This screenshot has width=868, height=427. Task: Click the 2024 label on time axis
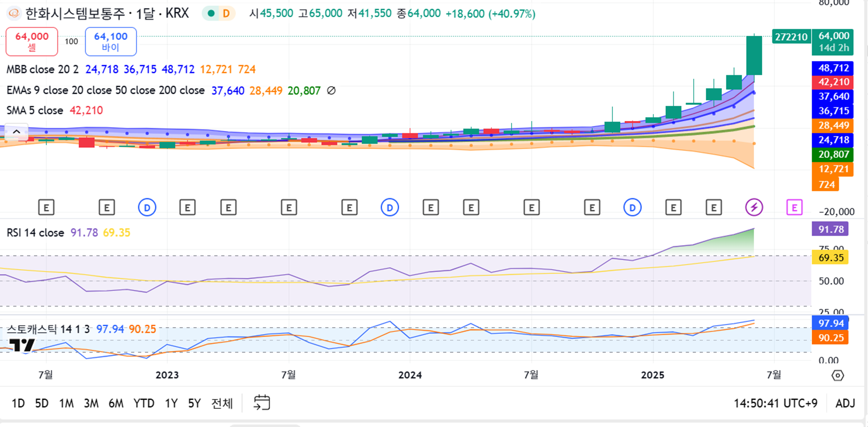click(410, 375)
